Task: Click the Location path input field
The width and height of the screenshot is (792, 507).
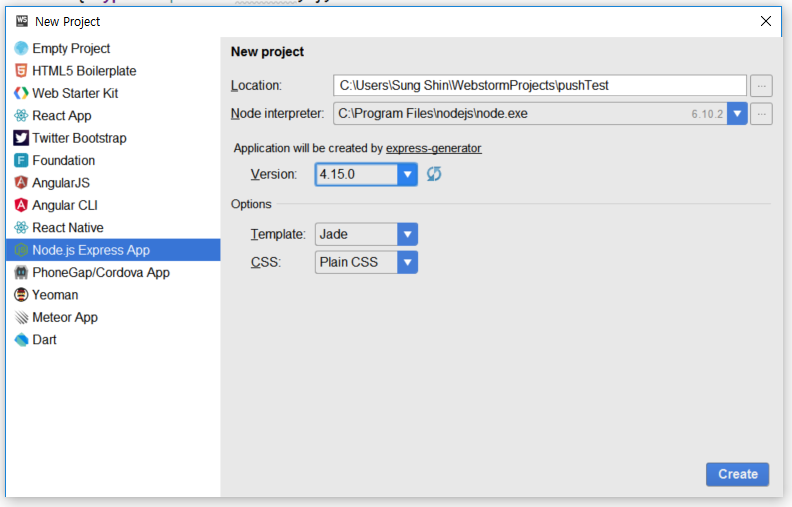Action: [540, 85]
